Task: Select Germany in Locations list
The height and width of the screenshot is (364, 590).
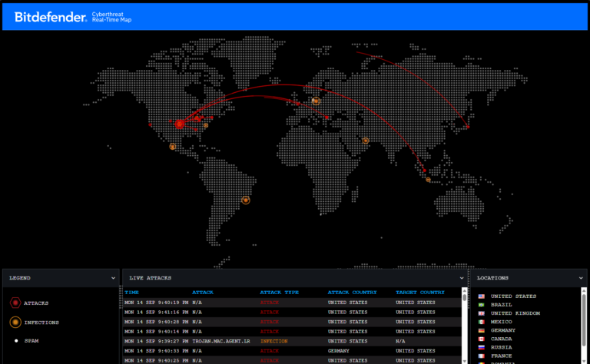Action: click(x=502, y=330)
